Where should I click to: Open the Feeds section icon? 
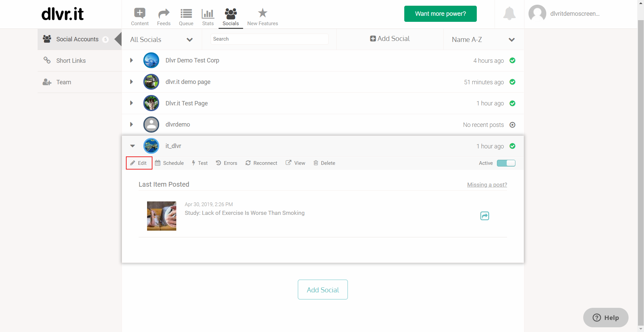coord(164,13)
